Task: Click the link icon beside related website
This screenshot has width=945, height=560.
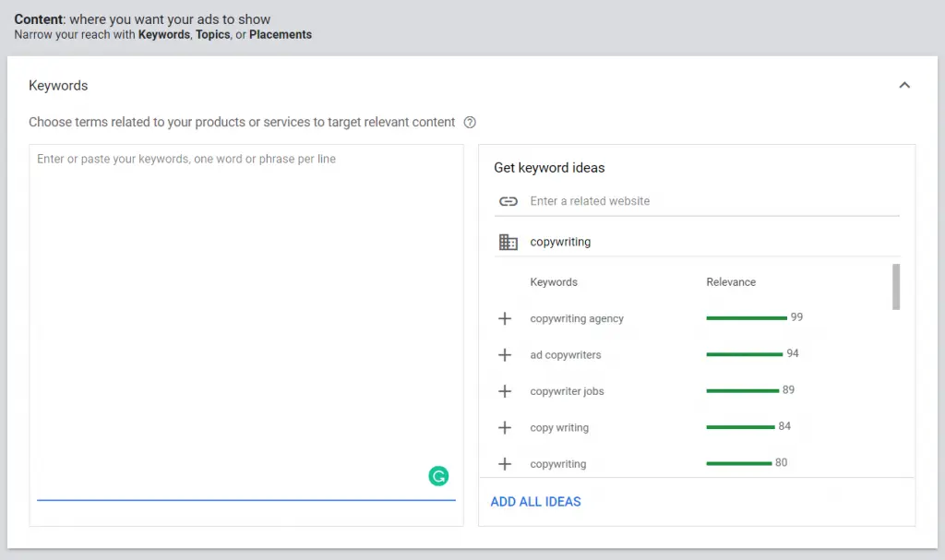Action: point(508,201)
